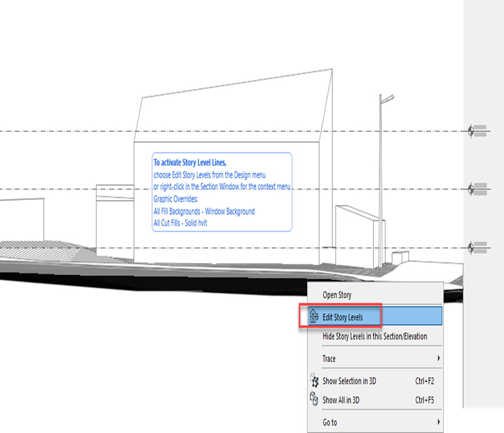Click 'choose Edit Story Levels from the Design menu' text
The image size is (504, 433).
point(210,175)
